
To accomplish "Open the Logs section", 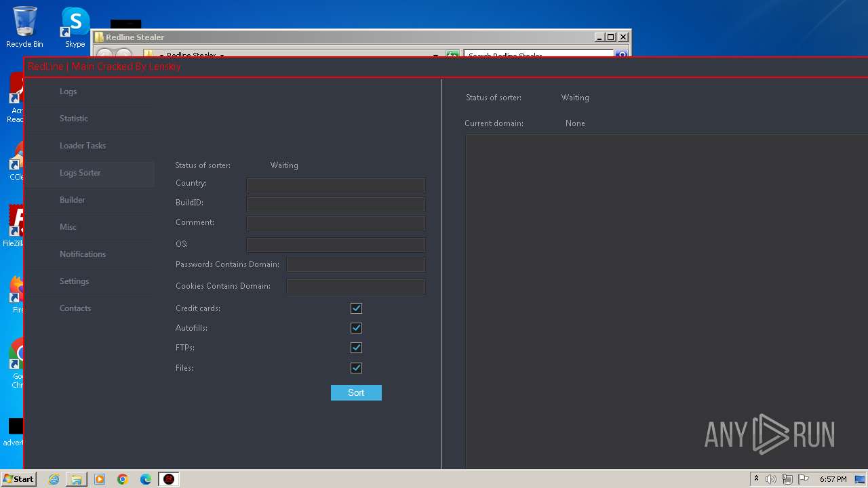I will (x=90, y=91).
